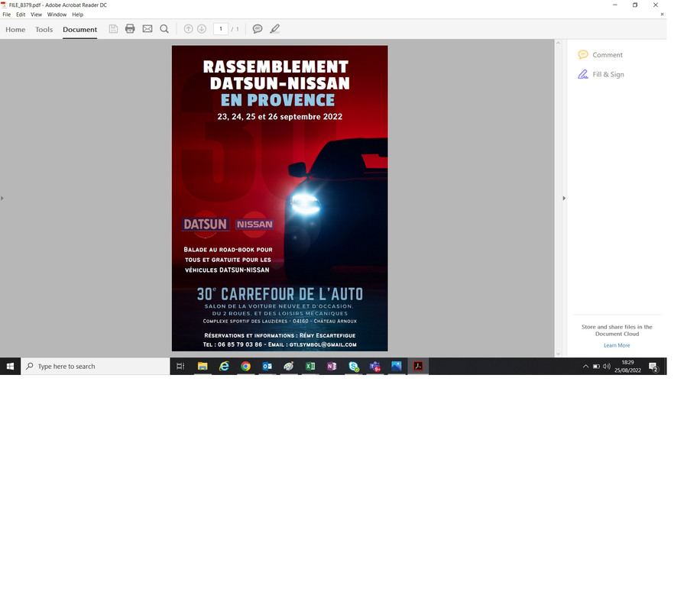This screenshot has height=611, width=700.
Task: Click the title 'RASSEMBLEMENT' in the poster
Action: point(276,66)
